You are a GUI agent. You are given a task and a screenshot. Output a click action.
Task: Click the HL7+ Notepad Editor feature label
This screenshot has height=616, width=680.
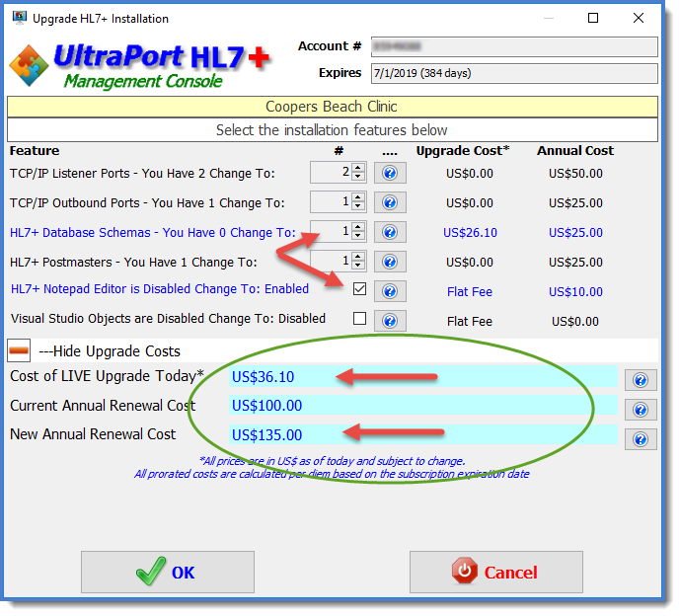click(x=160, y=289)
